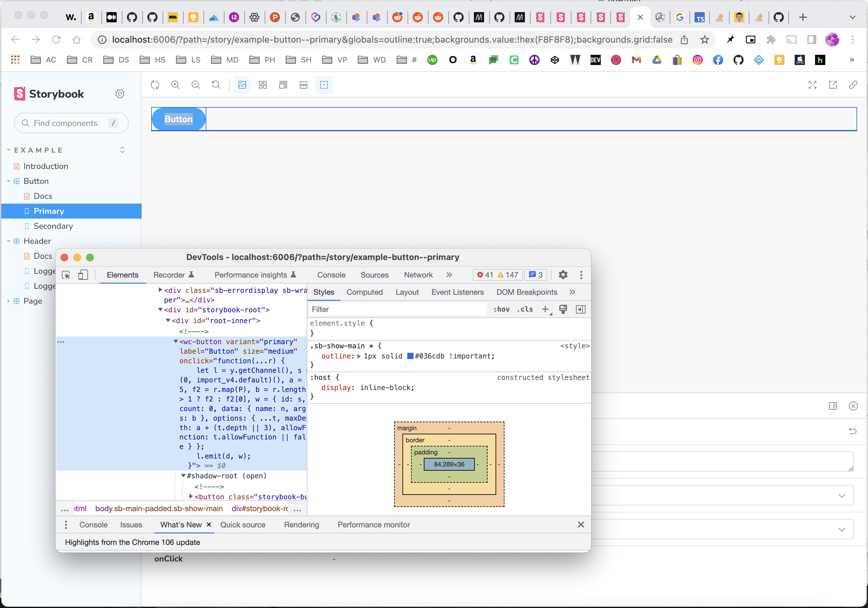Select the Secondary story
The image size is (868, 608).
coord(53,226)
